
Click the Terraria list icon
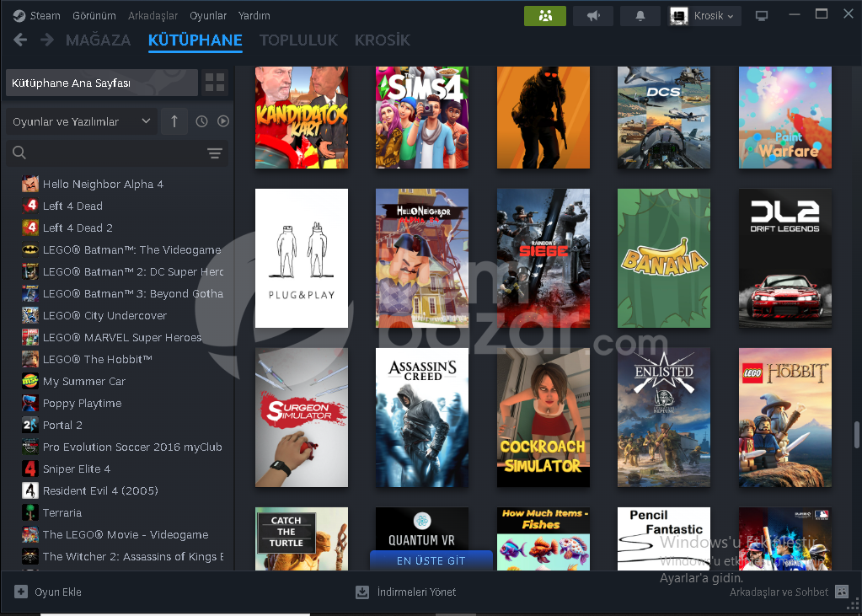click(x=30, y=512)
